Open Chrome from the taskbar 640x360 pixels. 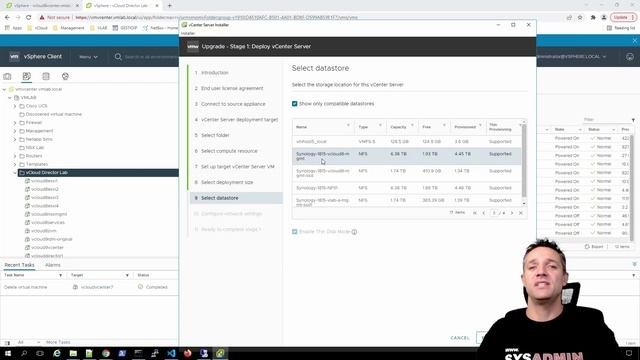(106, 353)
